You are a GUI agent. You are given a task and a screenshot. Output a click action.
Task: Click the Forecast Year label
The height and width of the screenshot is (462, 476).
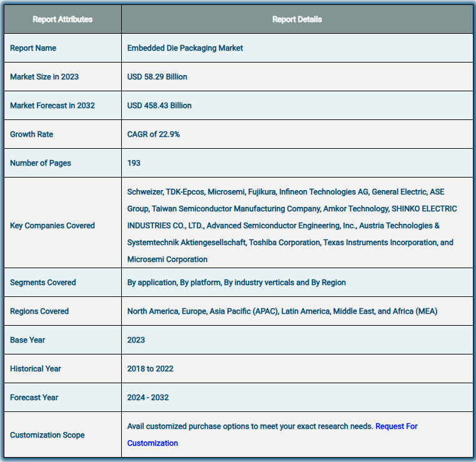pyautogui.click(x=34, y=398)
